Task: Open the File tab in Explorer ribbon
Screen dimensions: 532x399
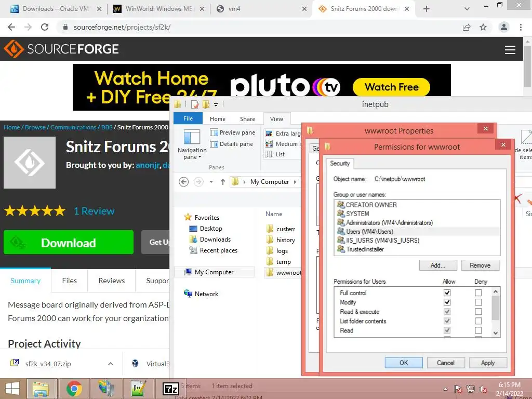Action: 188,118
